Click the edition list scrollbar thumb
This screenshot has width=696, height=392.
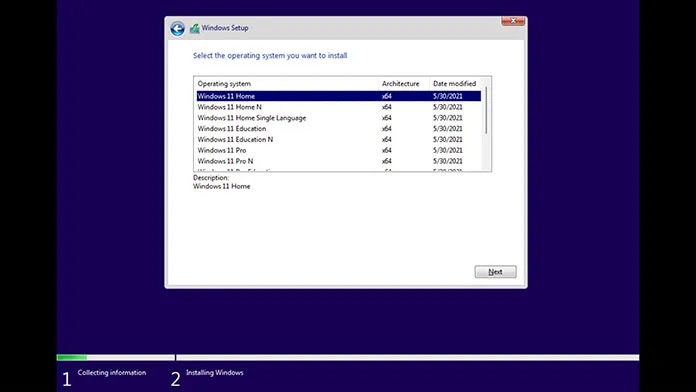[x=486, y=110]
